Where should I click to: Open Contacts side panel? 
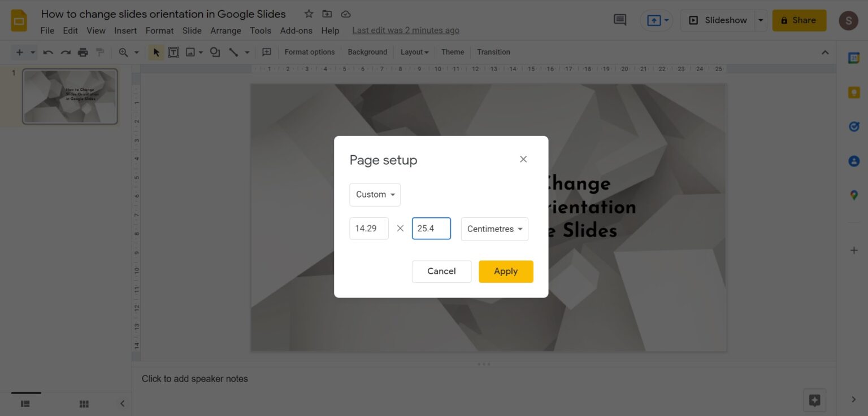point(854,161)
